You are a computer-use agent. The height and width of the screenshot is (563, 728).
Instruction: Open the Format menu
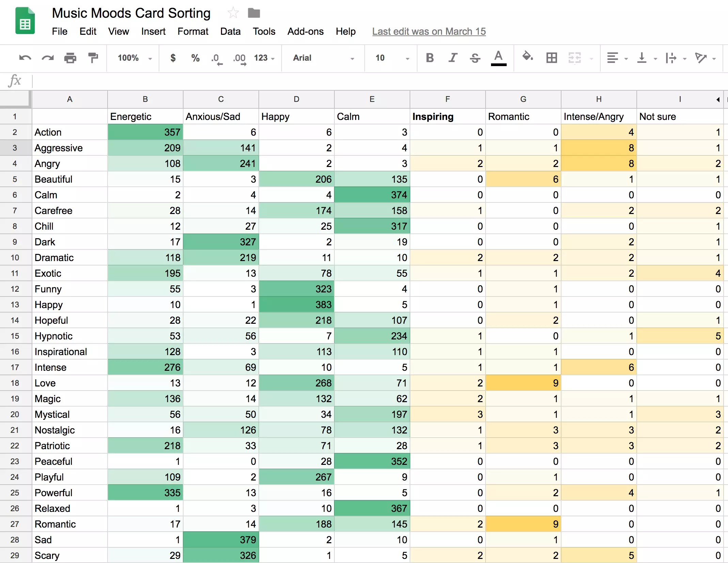193,31
